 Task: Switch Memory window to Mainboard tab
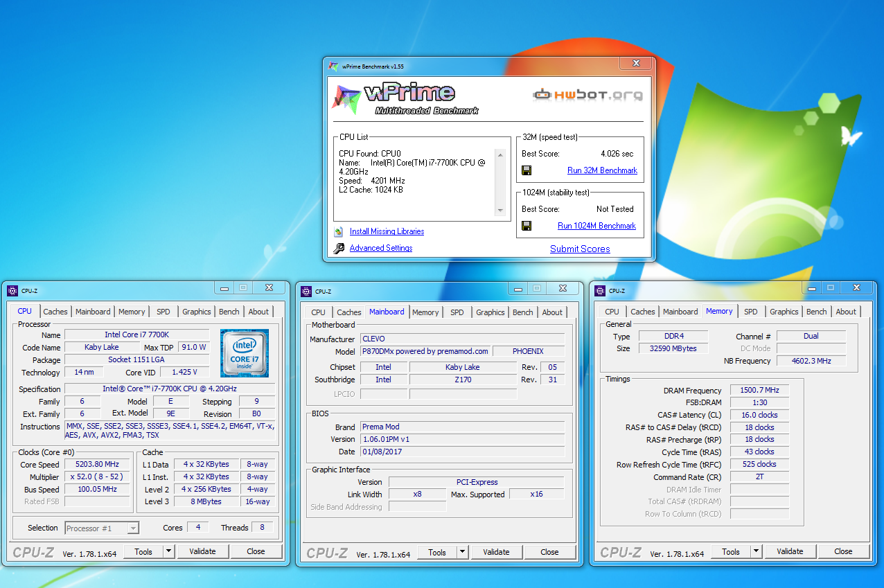pos(680,312)
